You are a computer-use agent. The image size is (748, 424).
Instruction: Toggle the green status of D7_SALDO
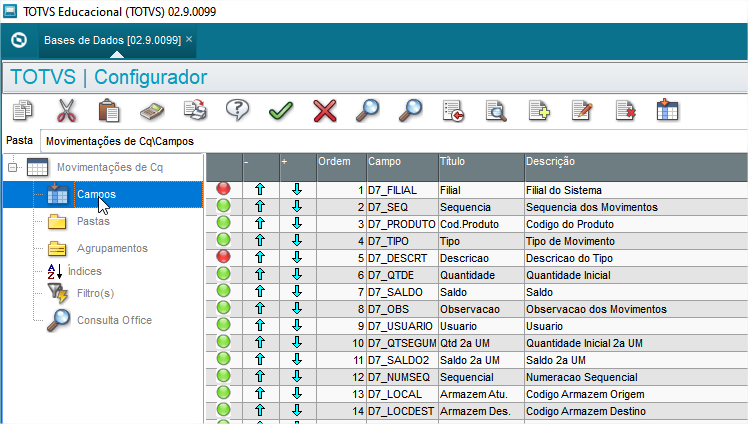tap(223, 291)
